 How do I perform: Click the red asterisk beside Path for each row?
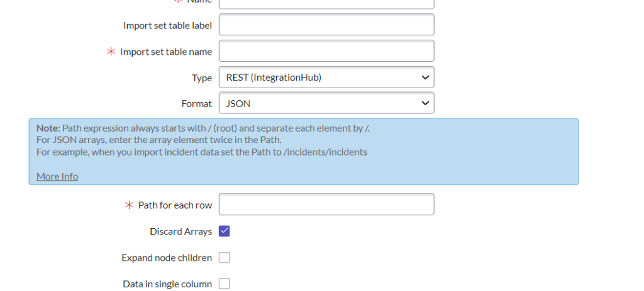click(x=130, y=205)
